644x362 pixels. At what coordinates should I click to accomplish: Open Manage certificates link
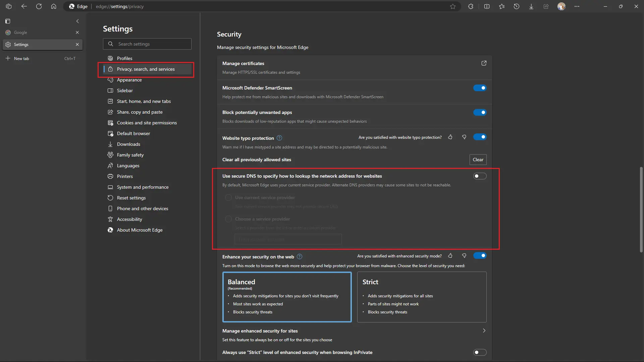point(484,63)
